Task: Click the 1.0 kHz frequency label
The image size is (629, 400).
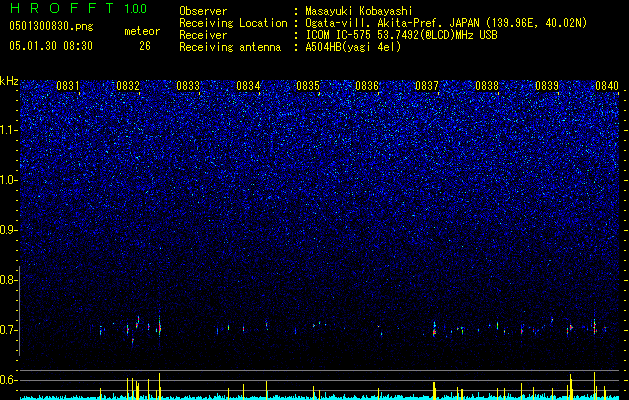Action: click(x=9, y=180)
